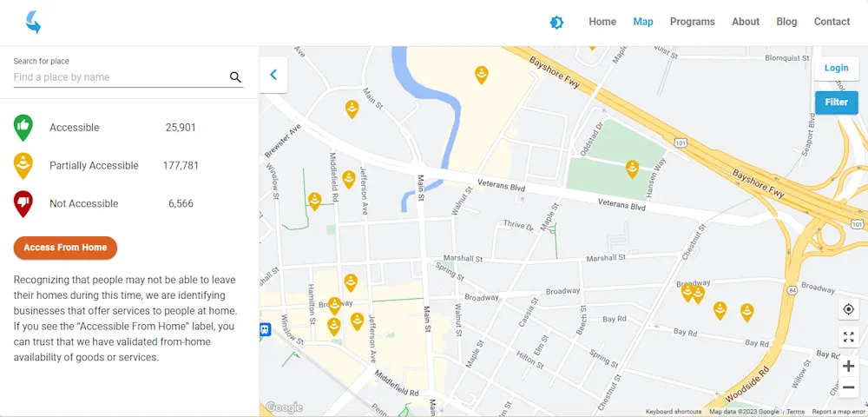Click the 177,781 count

coord(181,166)
